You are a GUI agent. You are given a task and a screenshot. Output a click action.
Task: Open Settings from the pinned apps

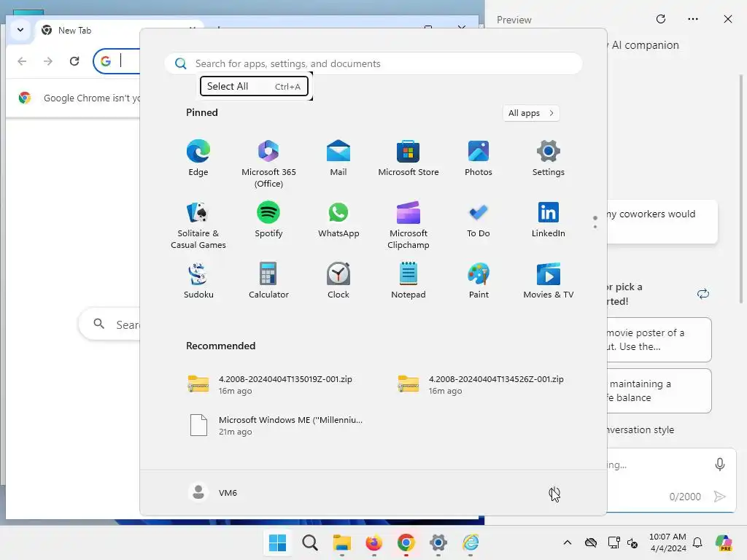549,158
